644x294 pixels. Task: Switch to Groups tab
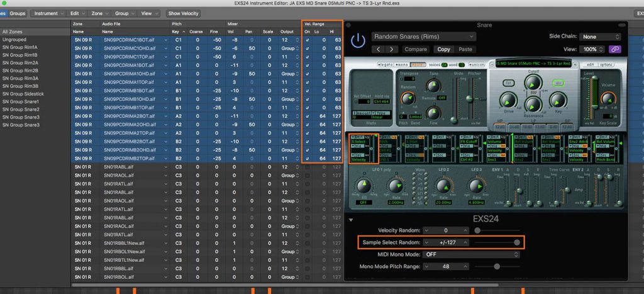pos(17,13)
